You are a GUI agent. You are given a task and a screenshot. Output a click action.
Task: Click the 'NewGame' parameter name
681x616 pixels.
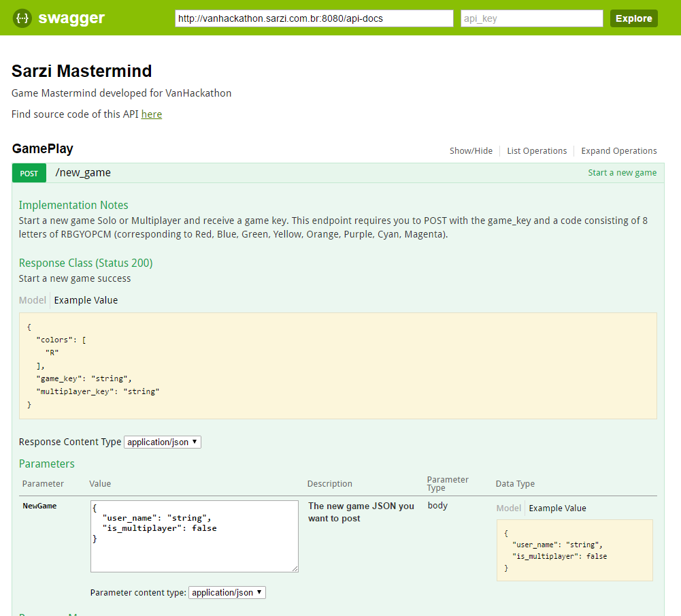coord(39,506)
